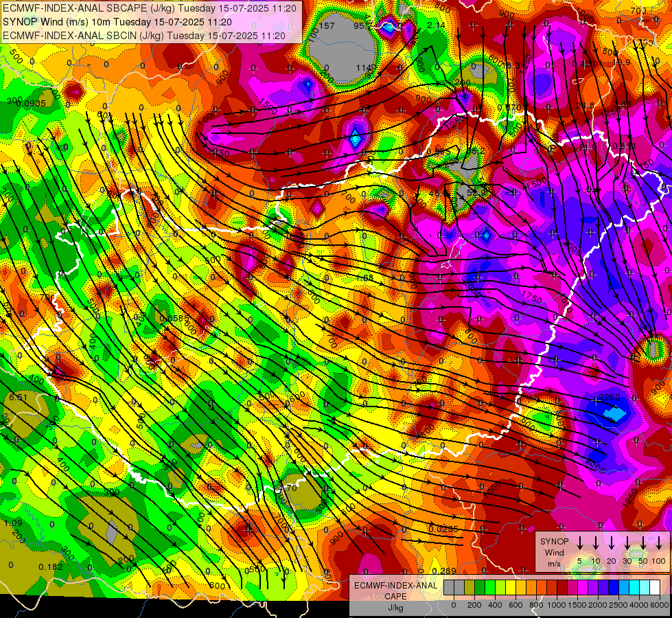Image resolution: width=672 pixels, height=618 pixels.
Task: Click the 1750 contour label
Action: pyautogui.click(x=532, y=297)
